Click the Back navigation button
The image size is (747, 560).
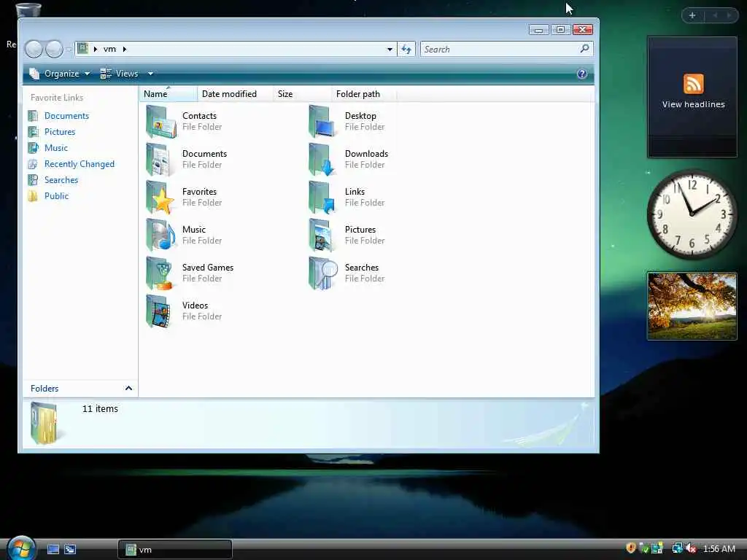34,49
